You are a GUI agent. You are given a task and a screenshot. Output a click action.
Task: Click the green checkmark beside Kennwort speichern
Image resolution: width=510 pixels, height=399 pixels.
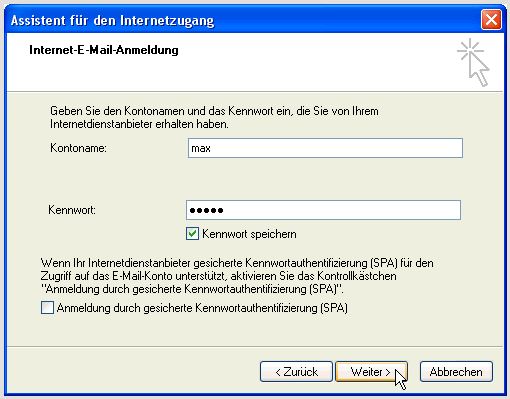coord(192,234)
